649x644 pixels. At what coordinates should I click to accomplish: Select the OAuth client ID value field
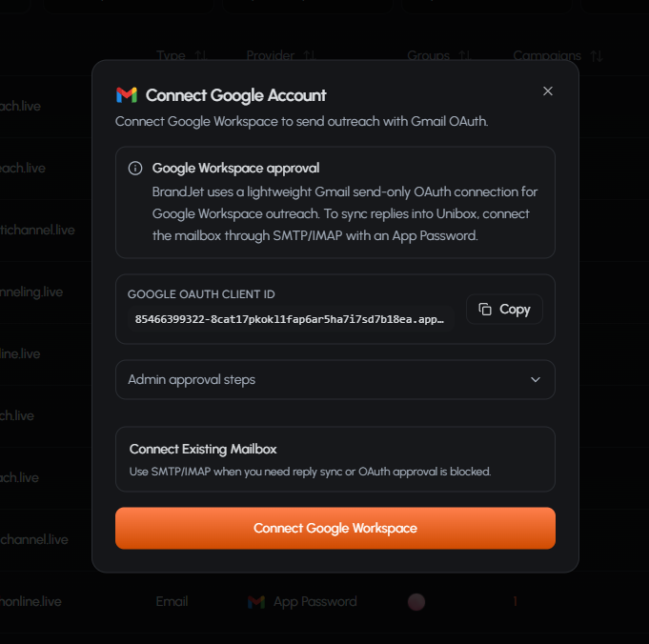coord(291,319)
